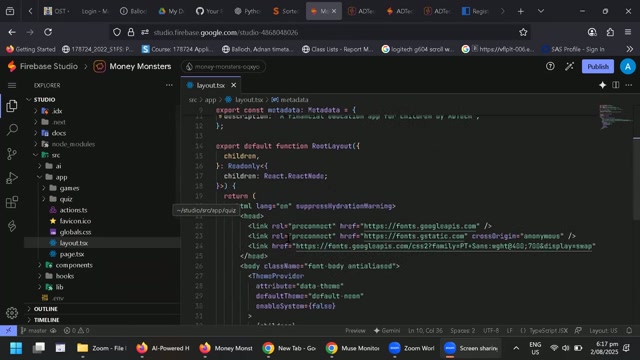Screen dimensions: 640x360
Task: Open the Search view icon
Action: tap(12, 130)
